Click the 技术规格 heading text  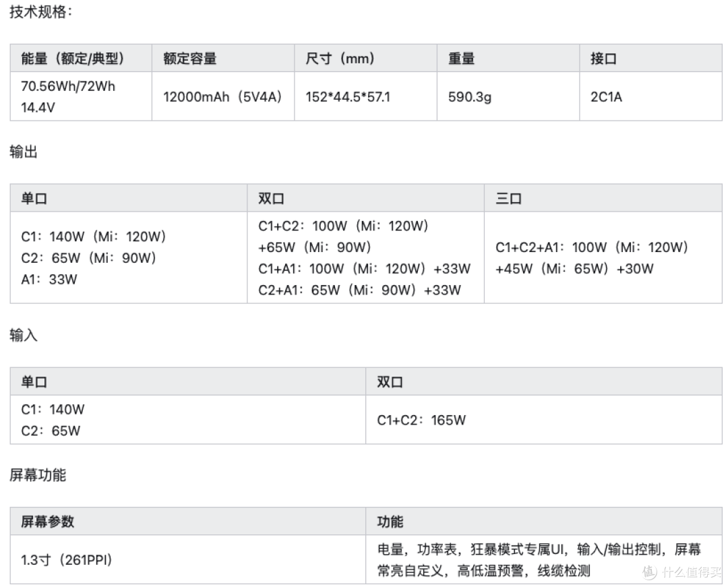(41, 11)
